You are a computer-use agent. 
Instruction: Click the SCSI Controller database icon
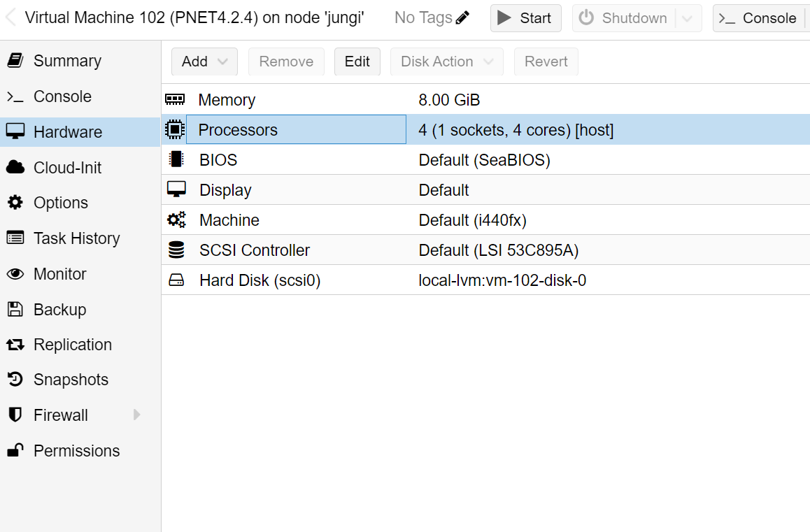(x=176, y=250)
